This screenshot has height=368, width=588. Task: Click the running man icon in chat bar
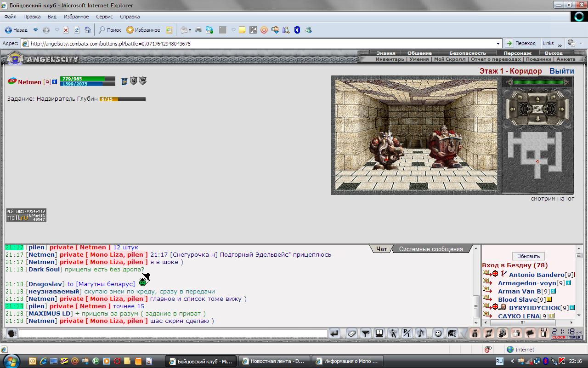[393, 333]
